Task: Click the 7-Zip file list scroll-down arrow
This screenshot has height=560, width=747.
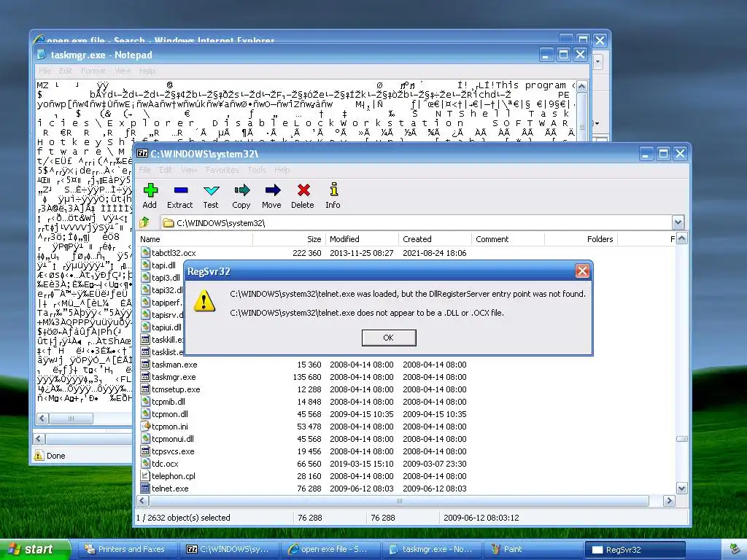Action: (682, 489)
